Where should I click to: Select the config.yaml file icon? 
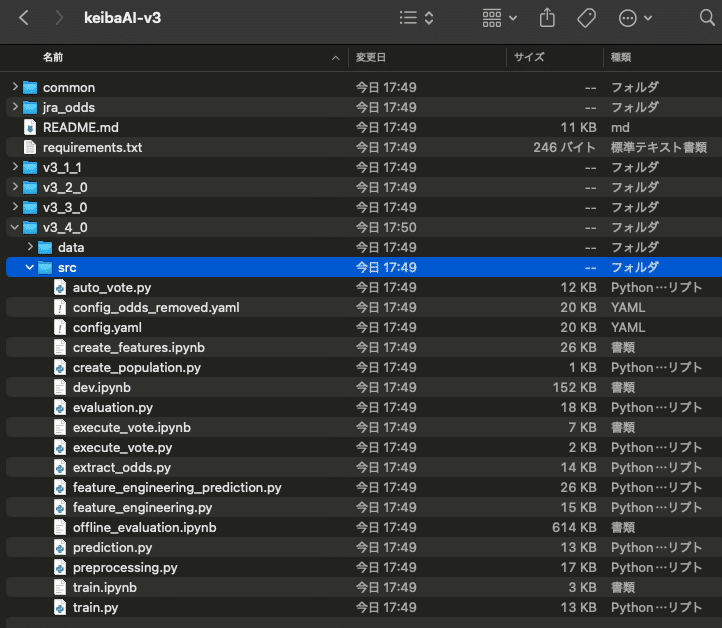click(x=60, y=327)
